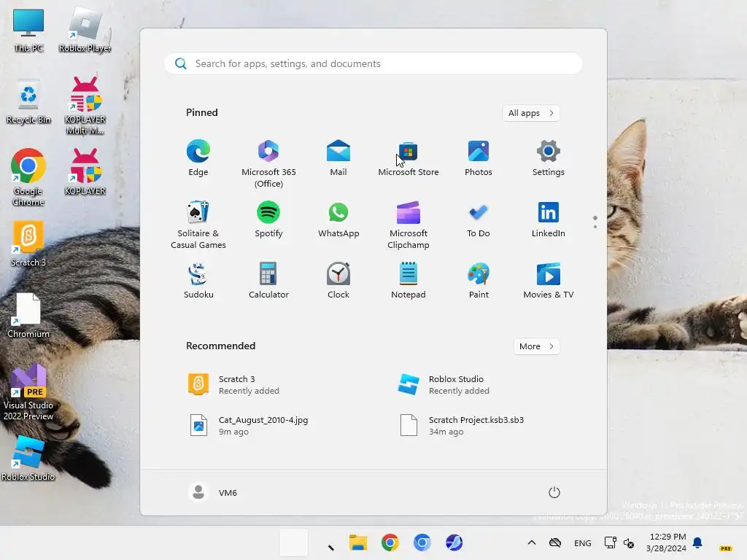Image resolution: width=747 pixels, height=560 pixels.
Task: Launch the Photos app
Action: [x=479, y=158]
